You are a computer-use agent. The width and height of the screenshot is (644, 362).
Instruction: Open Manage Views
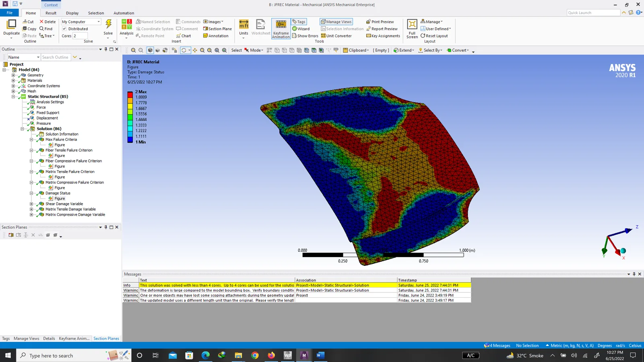point(336,22)
